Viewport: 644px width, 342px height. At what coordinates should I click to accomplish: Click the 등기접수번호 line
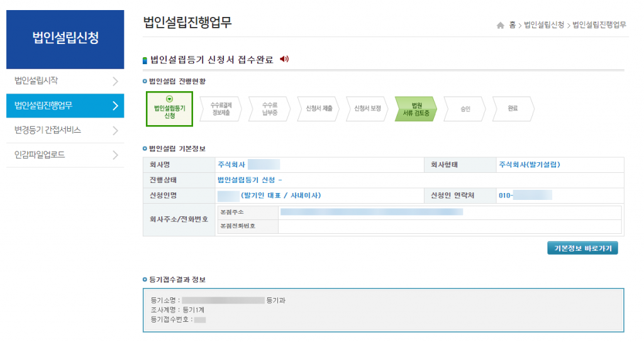tap(178, 319)
